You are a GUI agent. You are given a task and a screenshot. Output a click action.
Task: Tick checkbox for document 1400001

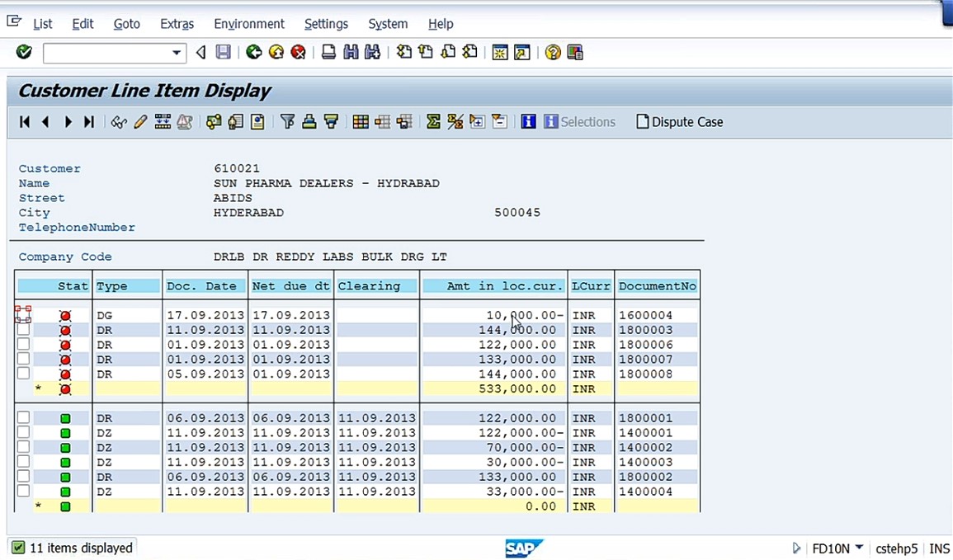point(23,432)
